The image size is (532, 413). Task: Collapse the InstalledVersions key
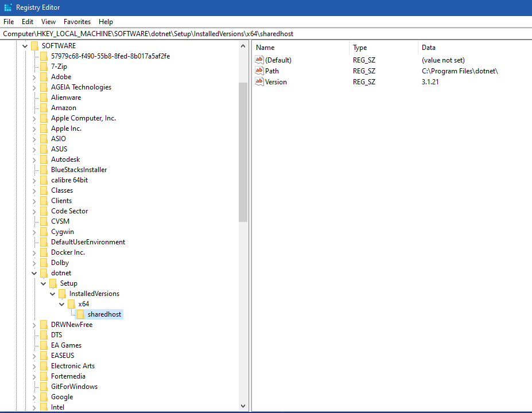pos(53,294)
